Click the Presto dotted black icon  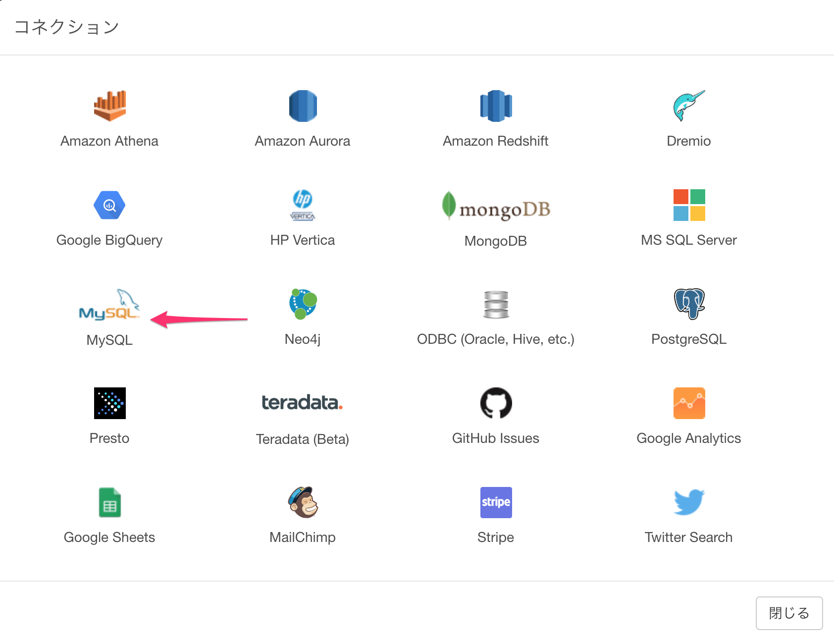tap(109, 403)
